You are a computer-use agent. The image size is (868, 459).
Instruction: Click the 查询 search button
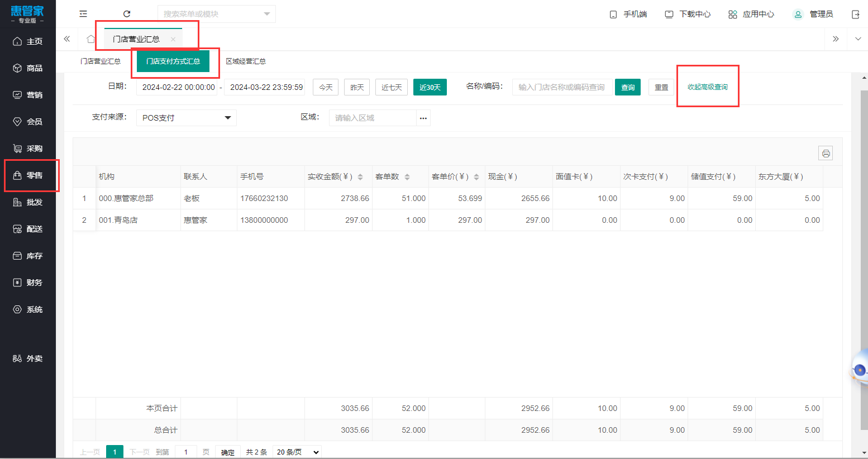[628, 87]
